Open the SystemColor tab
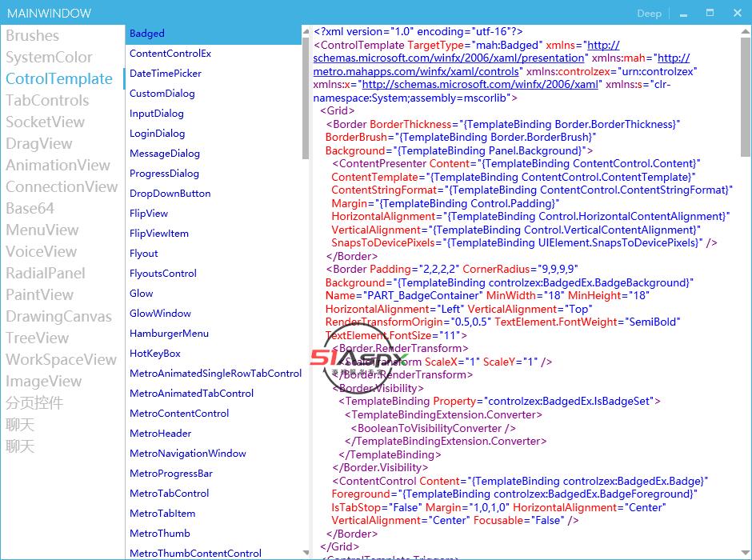This screenshot has height=560, width=752. pos(49,58)
